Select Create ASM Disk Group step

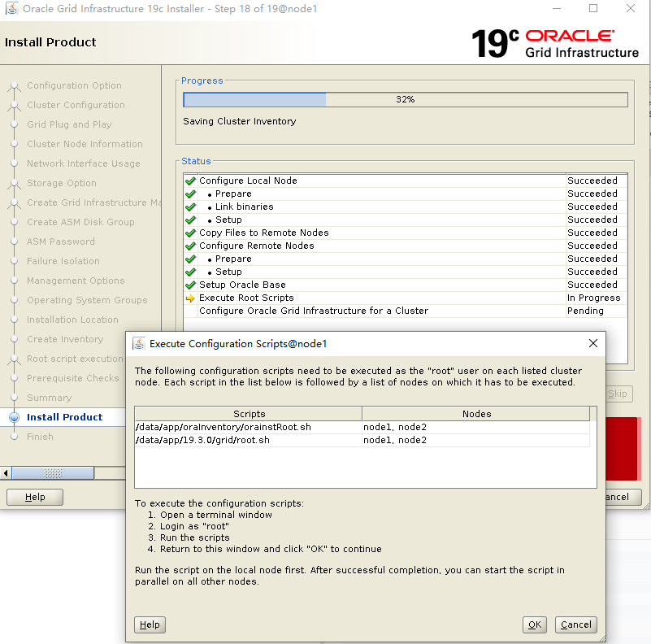[x=80, y=222]
